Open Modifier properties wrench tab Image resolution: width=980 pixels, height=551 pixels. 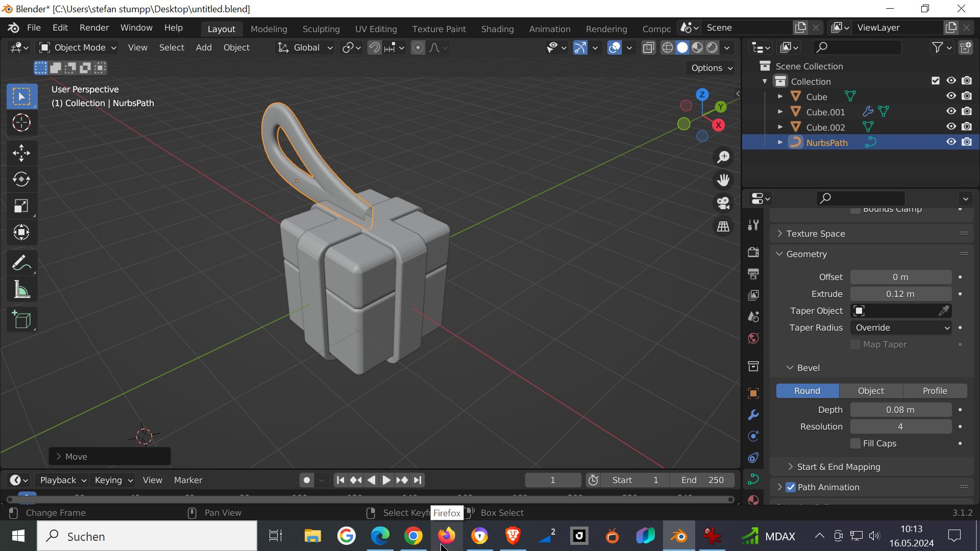(753, 415)
